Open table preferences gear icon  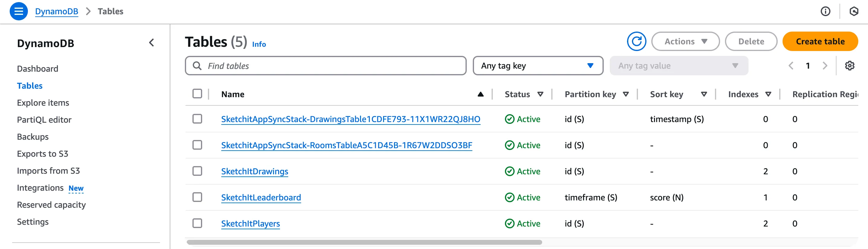coord(850,66)
